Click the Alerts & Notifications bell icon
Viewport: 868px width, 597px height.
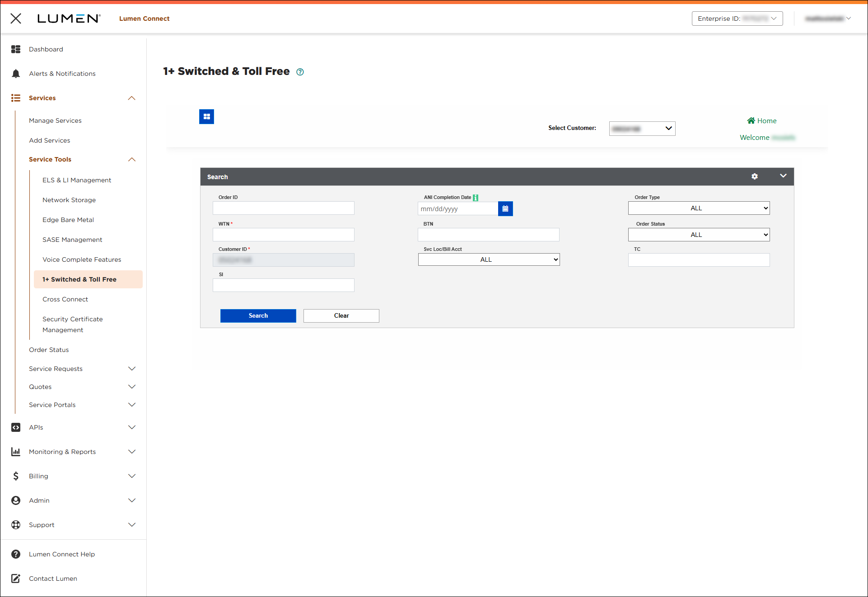(x=16, y=74)
